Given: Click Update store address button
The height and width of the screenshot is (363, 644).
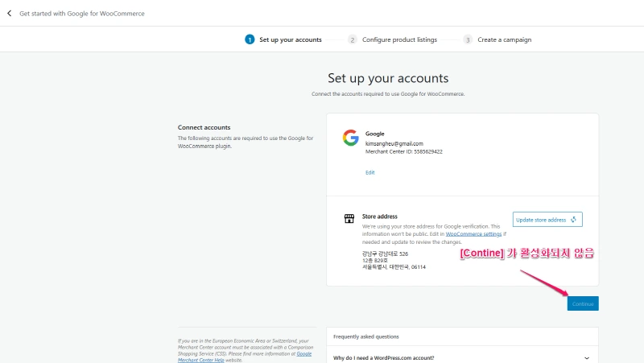Looking at the screenshot, I should [x=547, y=220].
